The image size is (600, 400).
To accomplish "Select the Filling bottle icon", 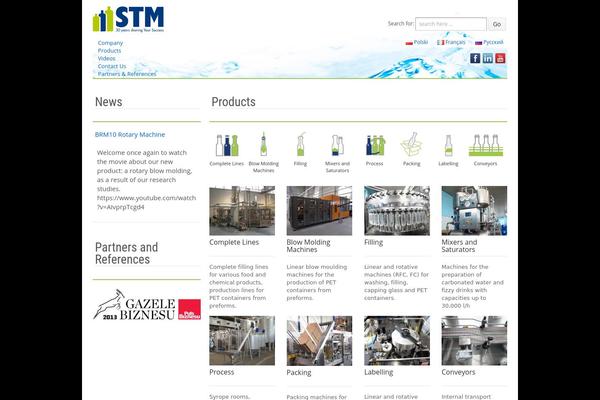I will [x=300, y=144].
